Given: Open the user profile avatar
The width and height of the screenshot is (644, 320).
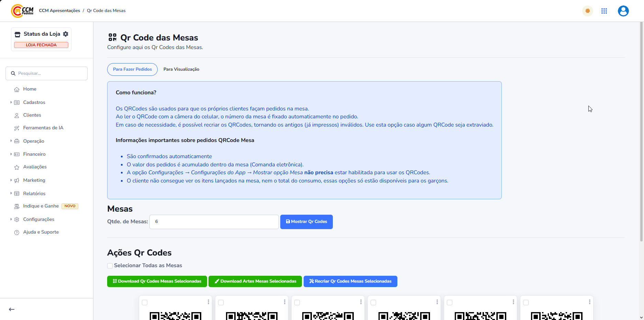Looking at the screenshot, I should pyautogui.click(x=623, y=11).
